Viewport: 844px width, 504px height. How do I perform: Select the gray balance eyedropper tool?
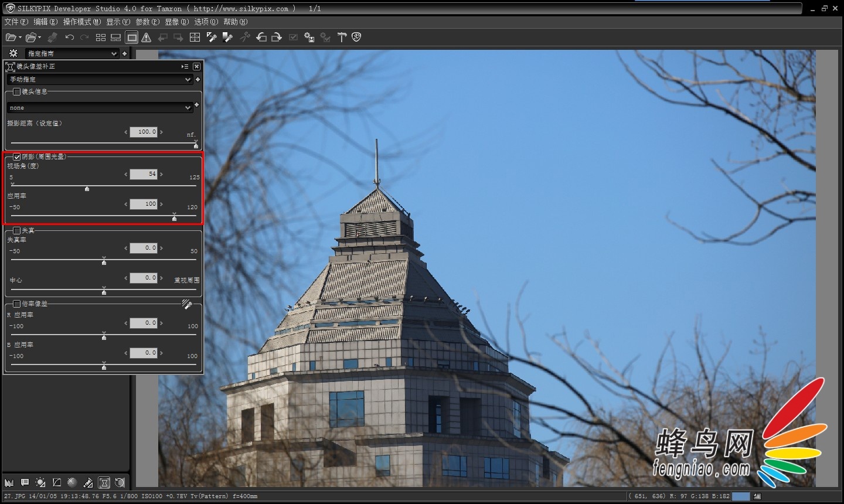[x=212, y=38]
